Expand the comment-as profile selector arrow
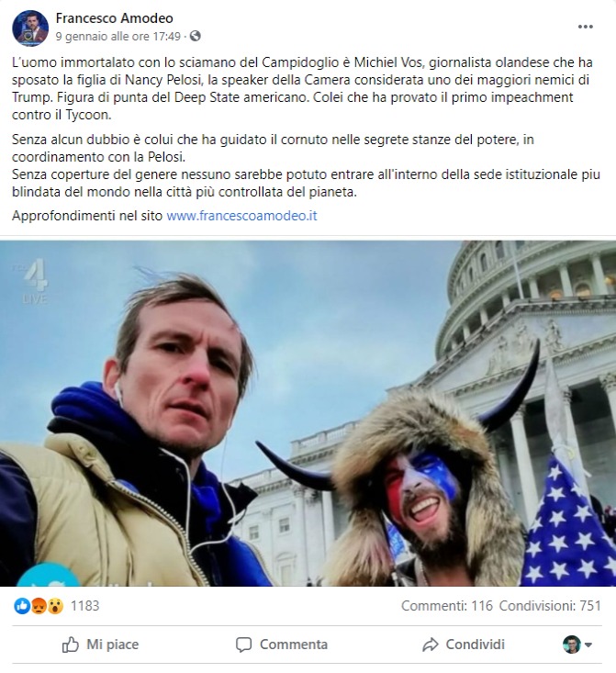 (588, 645)
